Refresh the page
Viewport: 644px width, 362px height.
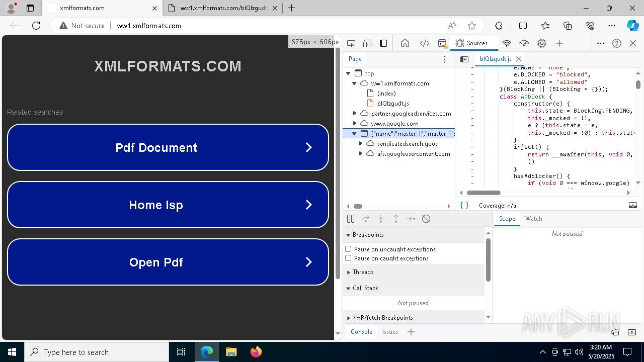(x=36, y=26)
